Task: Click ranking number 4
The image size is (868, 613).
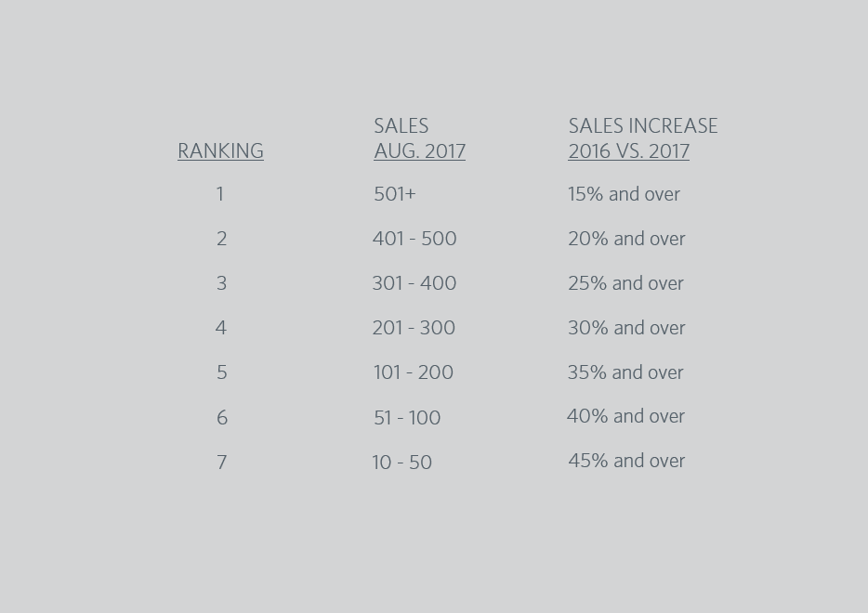Action: point(220,328)
